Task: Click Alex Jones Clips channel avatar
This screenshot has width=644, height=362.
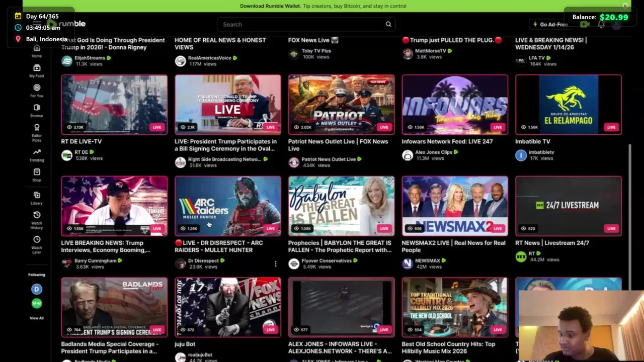Action: click(x=408, y=155)
